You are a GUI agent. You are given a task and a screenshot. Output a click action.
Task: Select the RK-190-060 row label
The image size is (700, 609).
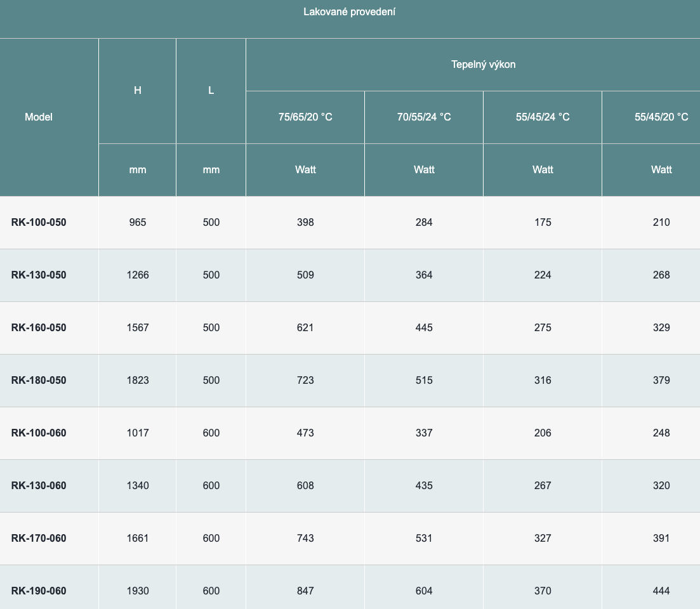pyautogui.click(x=39, y=591)
